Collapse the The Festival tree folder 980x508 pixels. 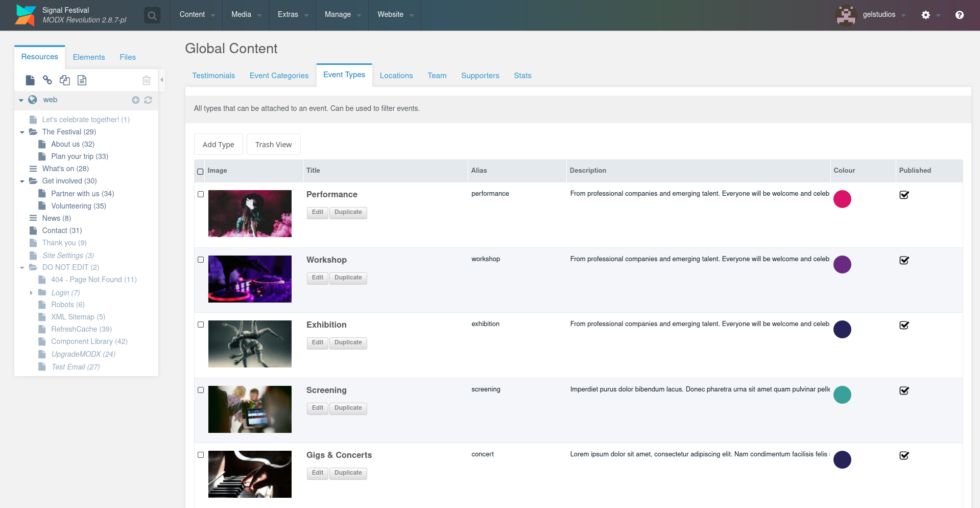point(22,132)
